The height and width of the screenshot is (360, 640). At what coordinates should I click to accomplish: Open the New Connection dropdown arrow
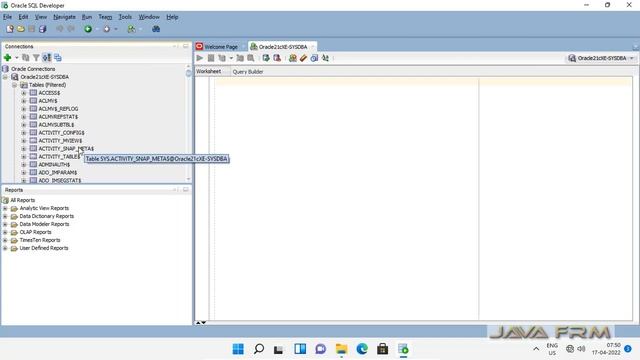coord(17,58)
